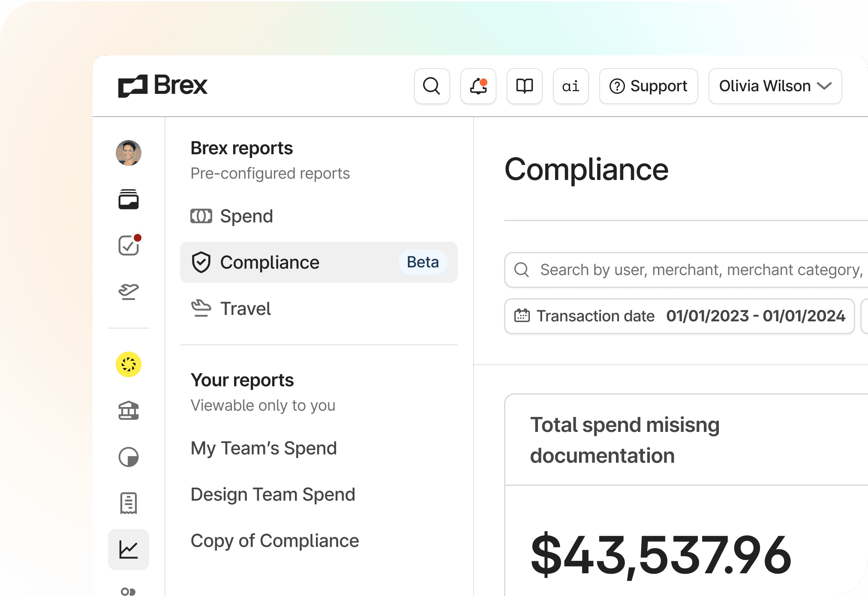Image resolution: width=868 pixels, height=596 pixels.
Task: Open the search magnifier in top bar
Action: pyautogui.click(x=432, y=86)
